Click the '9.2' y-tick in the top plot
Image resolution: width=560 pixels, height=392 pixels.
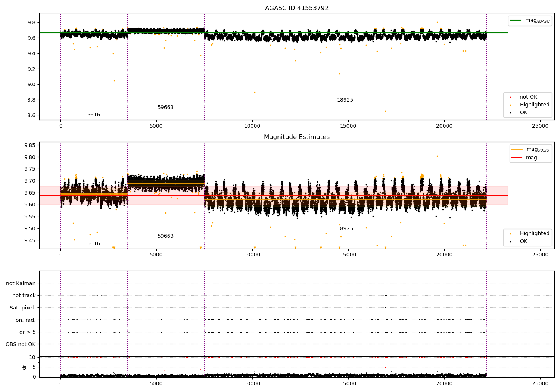pyautogui.click(x=31, y=69)
